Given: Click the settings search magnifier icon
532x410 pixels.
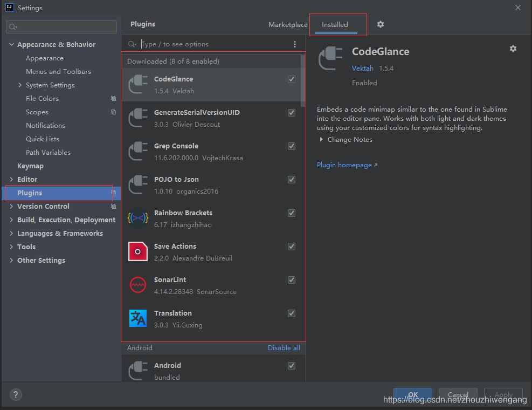Looking at the screenshot, I should click(x=13, y=27).
